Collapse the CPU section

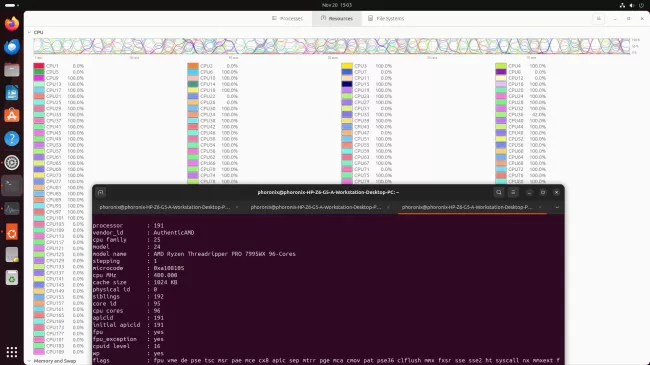[x=29, y=32]
